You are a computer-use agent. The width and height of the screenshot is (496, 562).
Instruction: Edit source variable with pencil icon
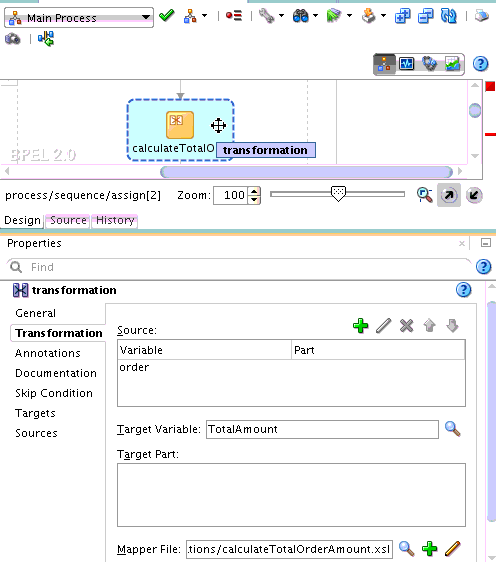click(383, 326)
